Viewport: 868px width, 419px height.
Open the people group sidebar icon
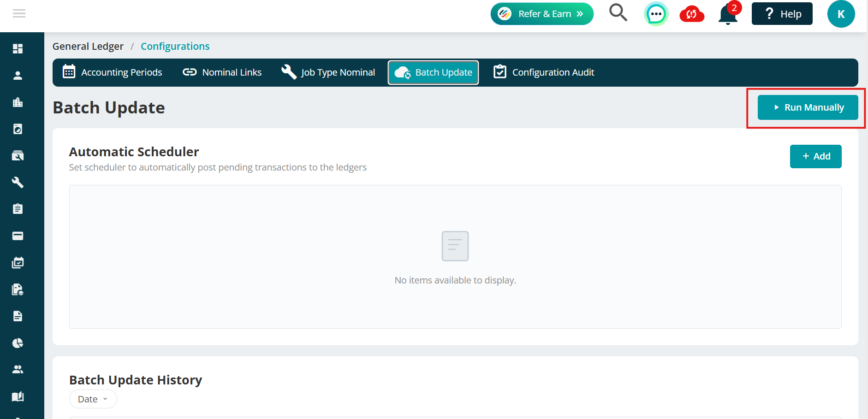[18, 370]
